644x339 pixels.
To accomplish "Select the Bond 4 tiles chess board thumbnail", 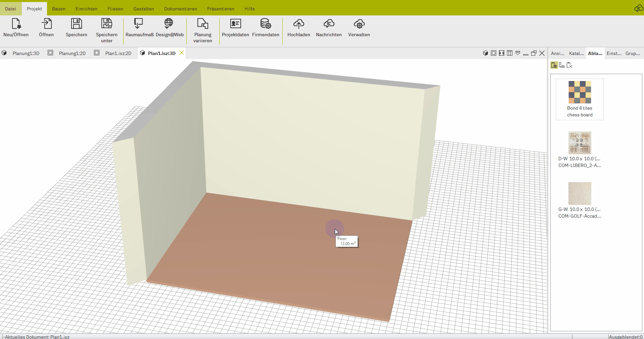I will [x=580, y=99].
